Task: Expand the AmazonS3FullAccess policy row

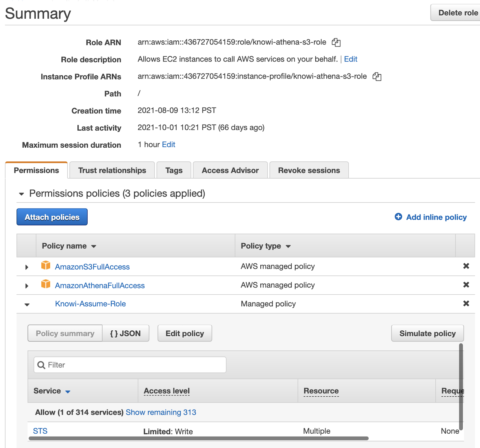Action: pos(27,267)
